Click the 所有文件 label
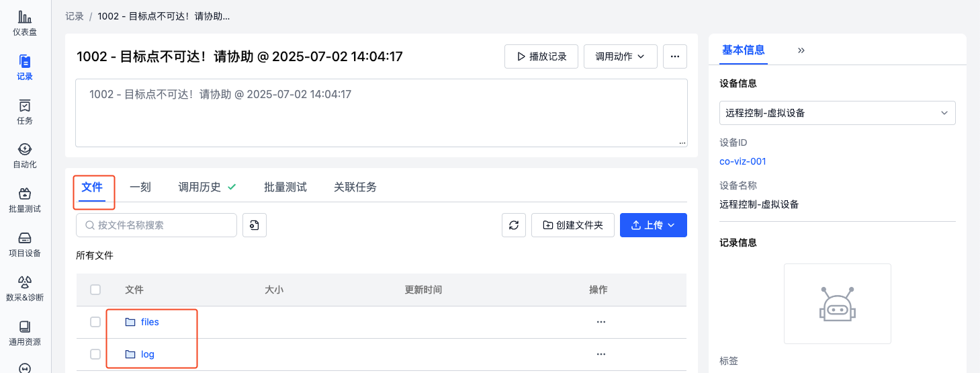This screenshot has height=373, width=980. click(95, 255)
